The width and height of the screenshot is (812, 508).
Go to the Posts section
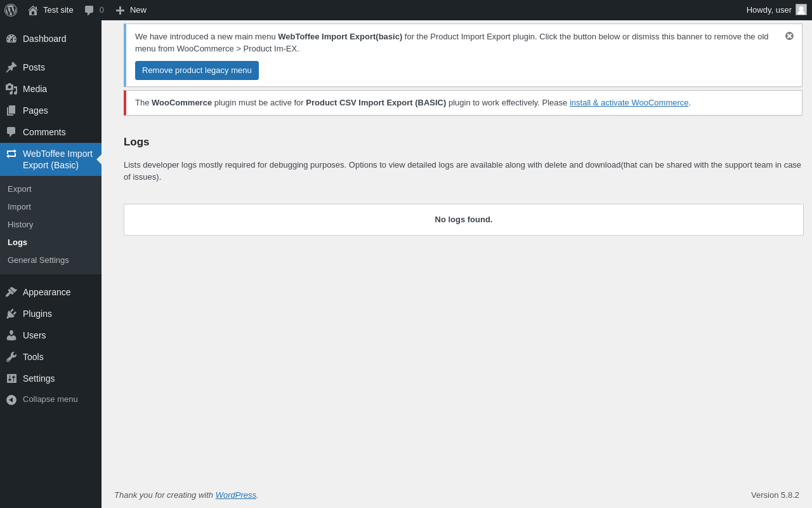coord(51,67)
